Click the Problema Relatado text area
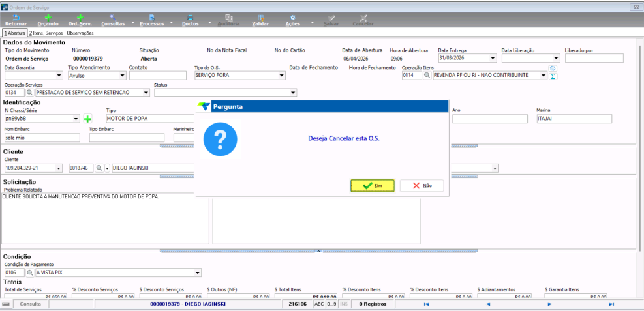This screenshot has height=311, width=644. pos(105,218)
